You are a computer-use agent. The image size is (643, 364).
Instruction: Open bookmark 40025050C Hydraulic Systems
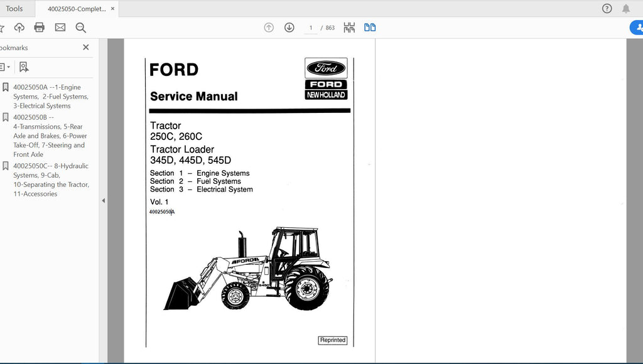tap(51, 179)
